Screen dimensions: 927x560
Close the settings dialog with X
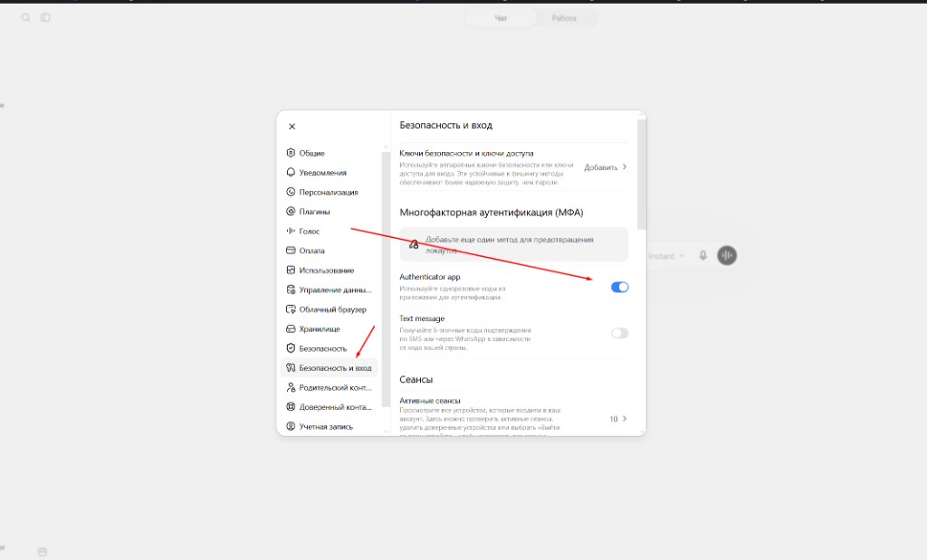point(292,127)
